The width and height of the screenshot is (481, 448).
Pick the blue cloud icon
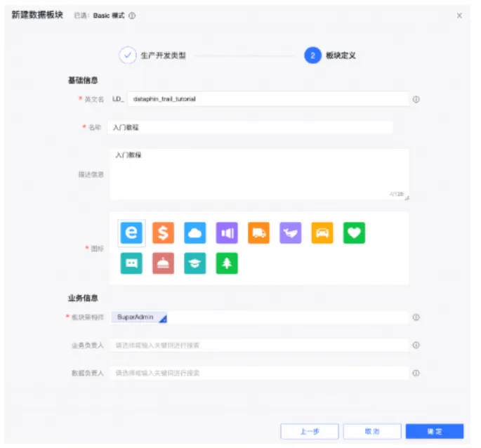coord(195,232)
